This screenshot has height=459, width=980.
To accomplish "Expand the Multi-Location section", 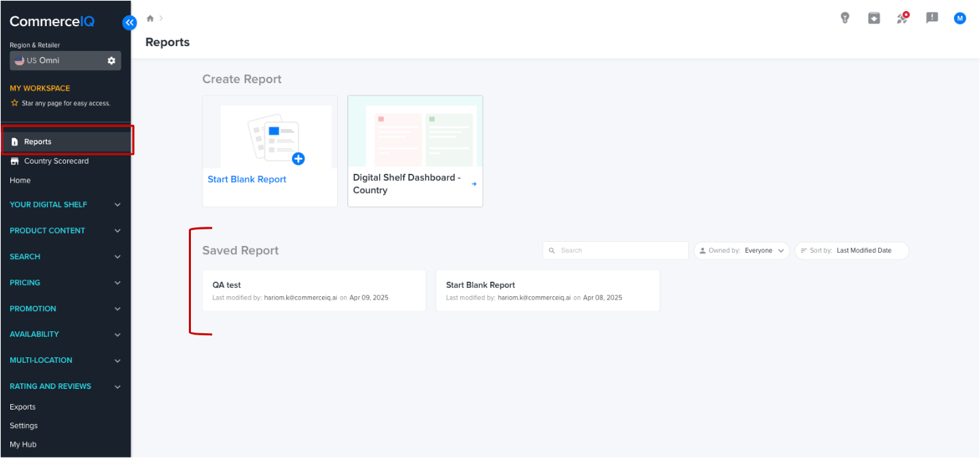I will pyautogui.click(x=65, y=360).
